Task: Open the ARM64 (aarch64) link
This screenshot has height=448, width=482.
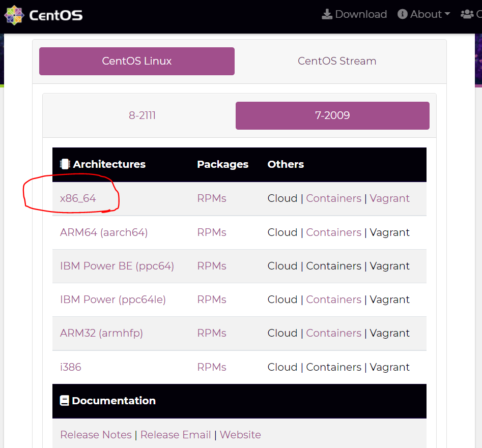Action: coord(104,232)
